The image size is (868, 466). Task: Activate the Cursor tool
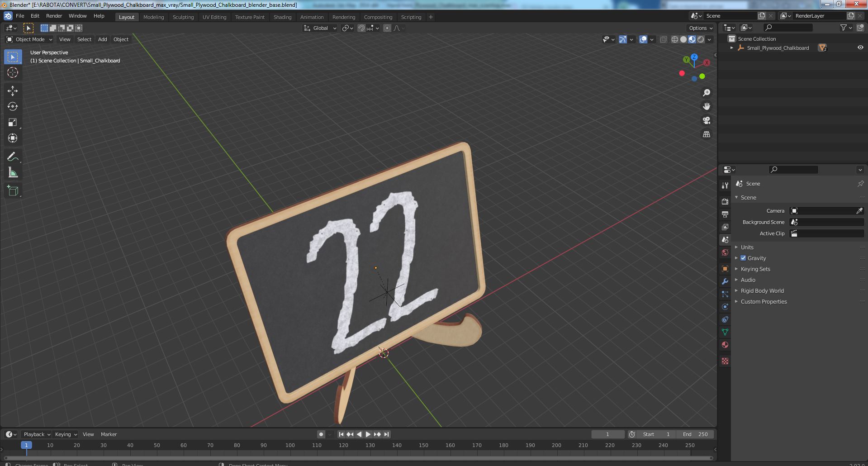tap(13, 72)
